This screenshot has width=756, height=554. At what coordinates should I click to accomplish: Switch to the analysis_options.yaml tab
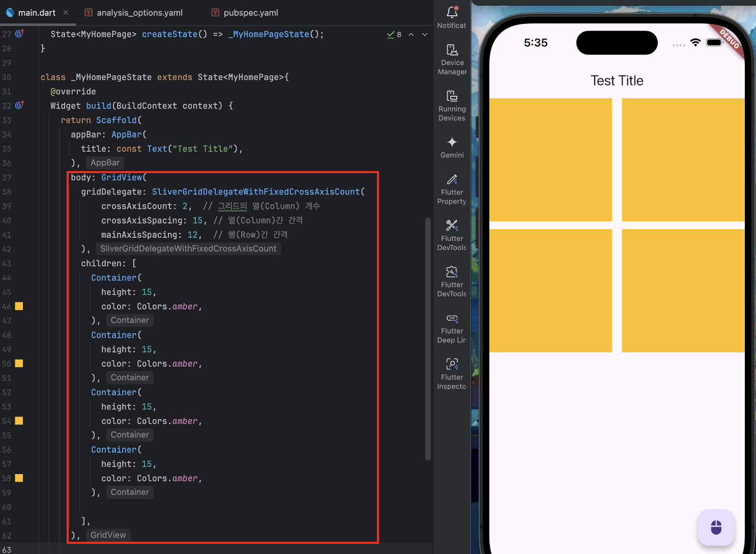tap(133, 13)
